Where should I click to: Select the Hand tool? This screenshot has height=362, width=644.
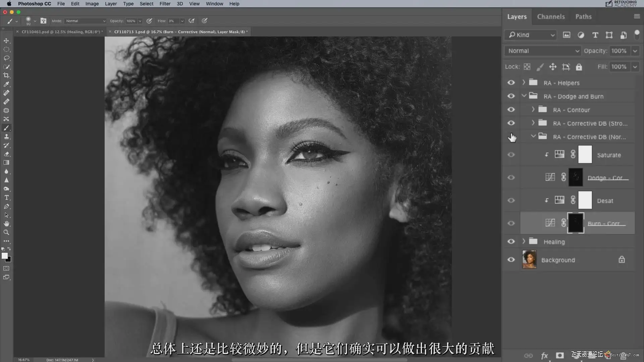pyautogui.click(x=6, y=224)
